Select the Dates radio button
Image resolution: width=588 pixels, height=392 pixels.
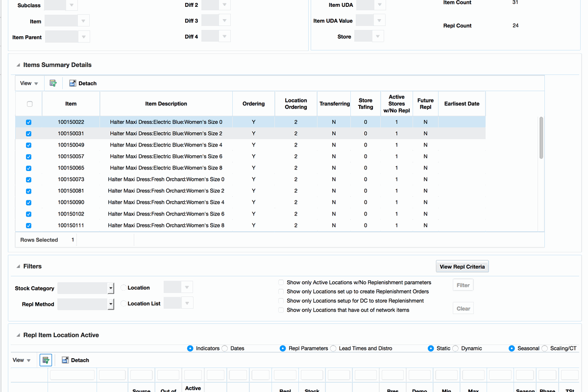[224, 348]
